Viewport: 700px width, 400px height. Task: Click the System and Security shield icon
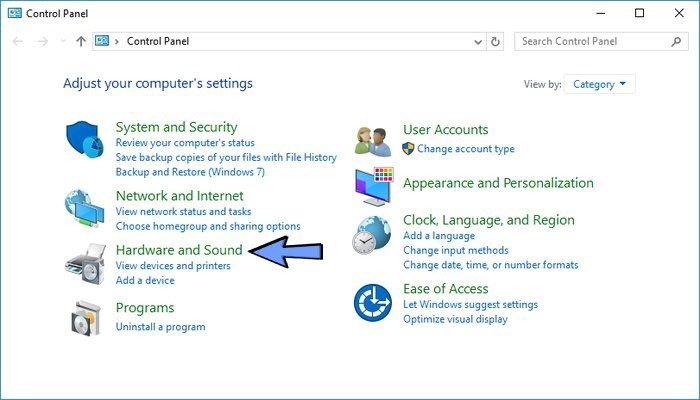tap(85, 142)
